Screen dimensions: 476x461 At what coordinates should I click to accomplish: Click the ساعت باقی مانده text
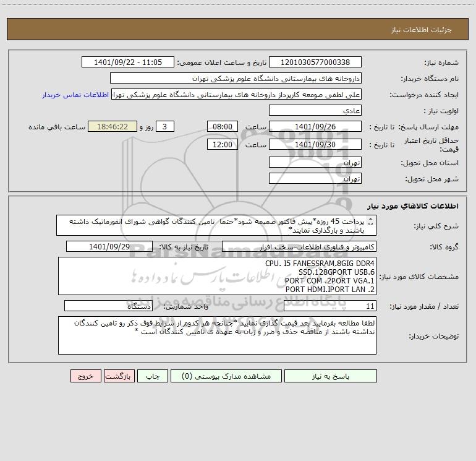click(x=57, y=127)
